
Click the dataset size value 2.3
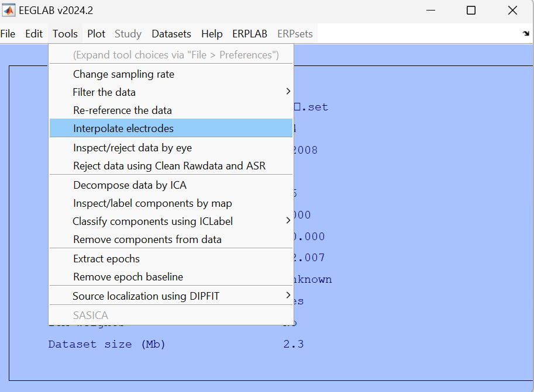pos(294,344)
